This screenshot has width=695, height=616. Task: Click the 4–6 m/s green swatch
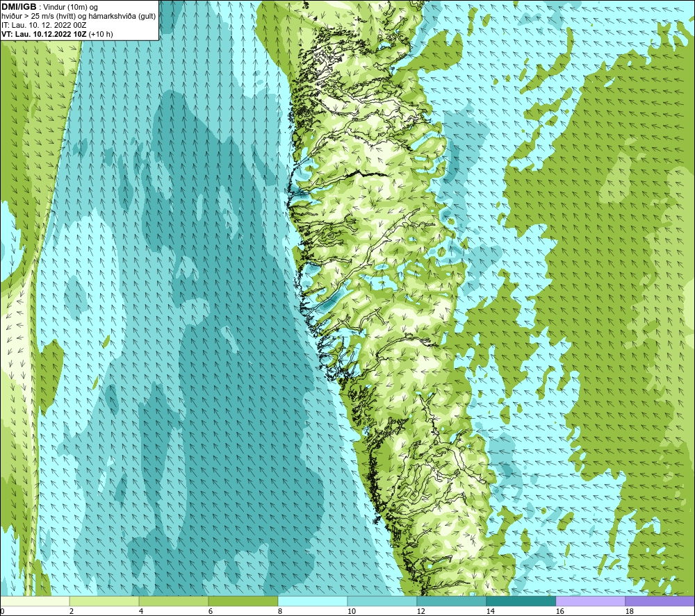pyautogui.click(x=173, y=601)
